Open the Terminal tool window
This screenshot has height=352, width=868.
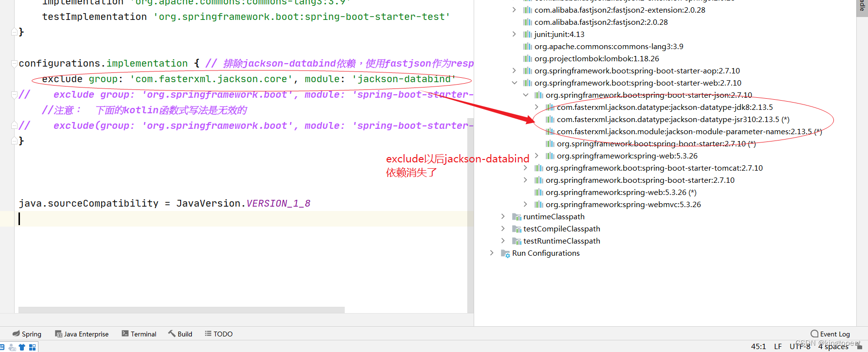pyautogui.click(x=139, y=334)
